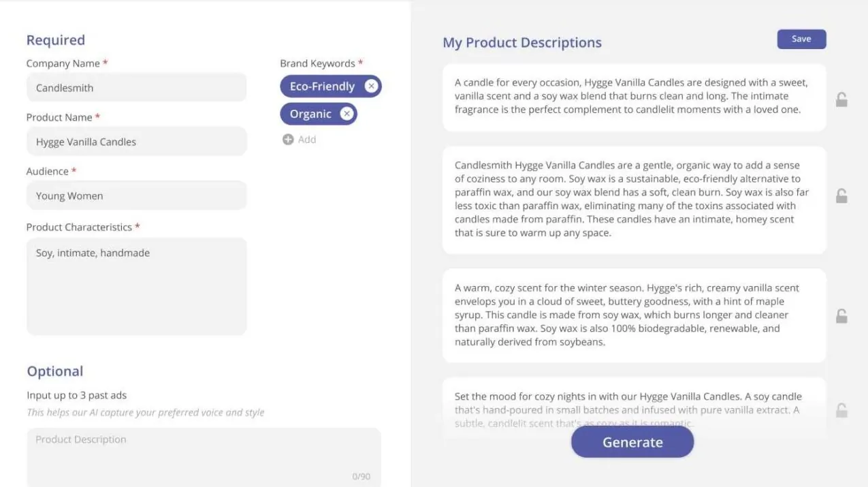The image size is (868, 487).
Task: Click the Add keyword link
Action: click(307, 140)
